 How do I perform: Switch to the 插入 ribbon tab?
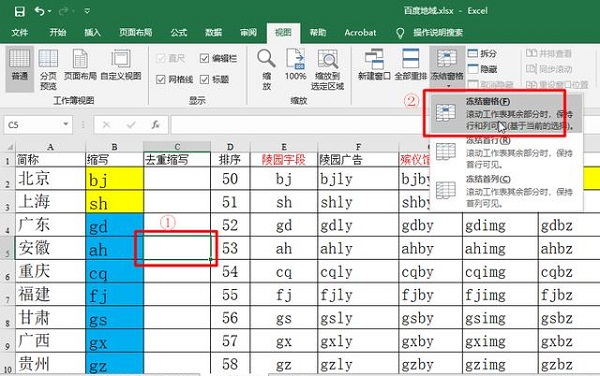(92, 33)
